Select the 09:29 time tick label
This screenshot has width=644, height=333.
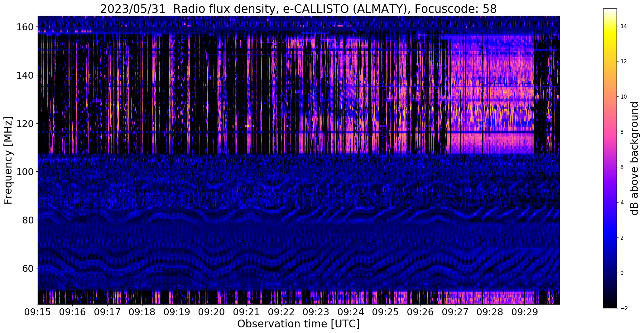[525, 312]
